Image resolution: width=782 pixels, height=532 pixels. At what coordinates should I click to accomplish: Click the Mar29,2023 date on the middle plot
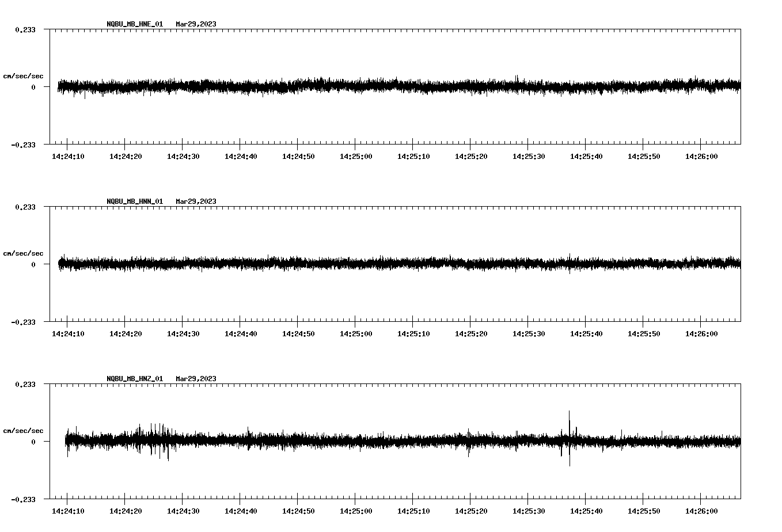(196, 201)
